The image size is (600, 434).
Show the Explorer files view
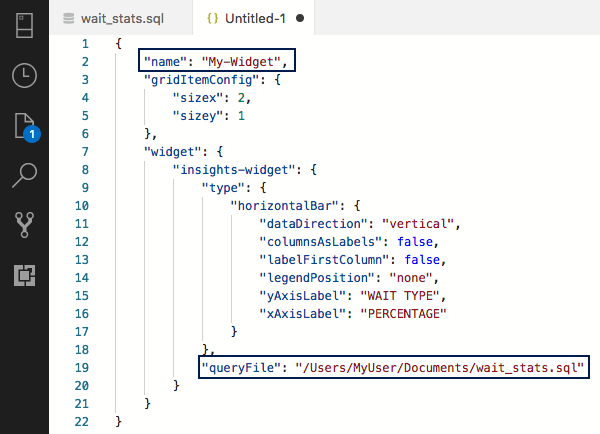click(x=24, y=126)
